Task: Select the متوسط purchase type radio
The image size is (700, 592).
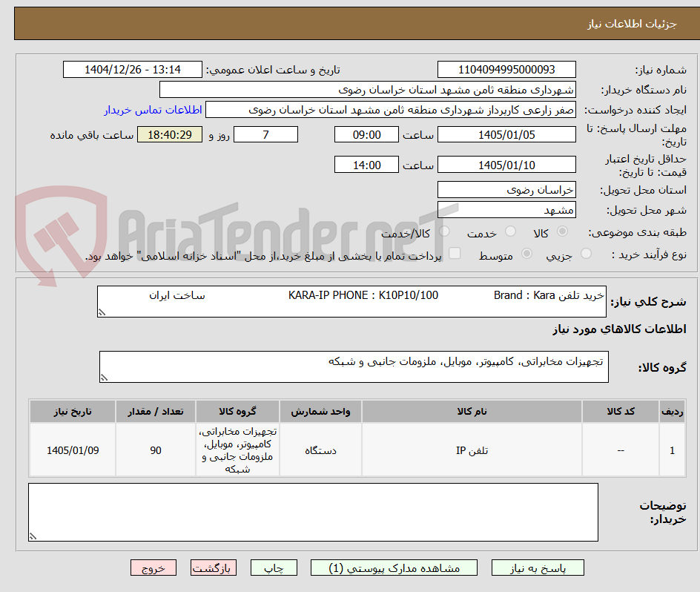Action: click(x=526, y=254)
